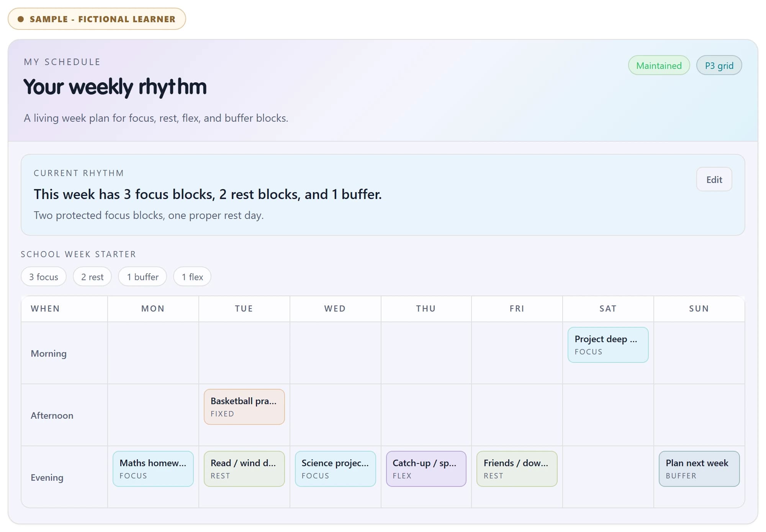Click the 'My Schedule' label
The width and height of the screenshot is (766, 532).
tap(62, 62)
